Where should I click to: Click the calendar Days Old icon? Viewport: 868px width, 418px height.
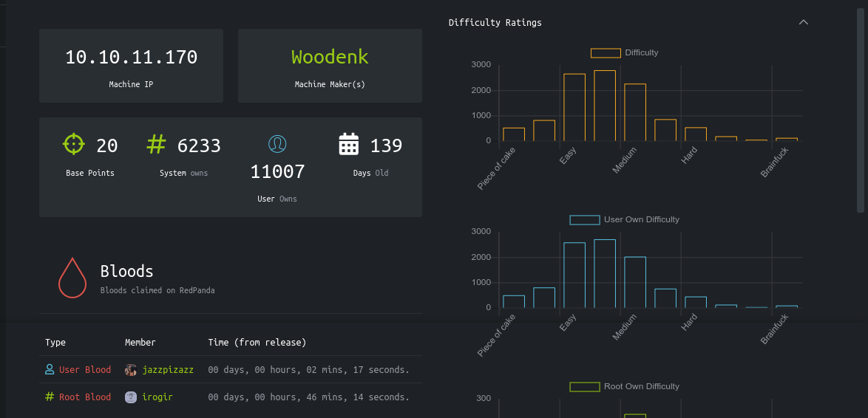[349, 144]
